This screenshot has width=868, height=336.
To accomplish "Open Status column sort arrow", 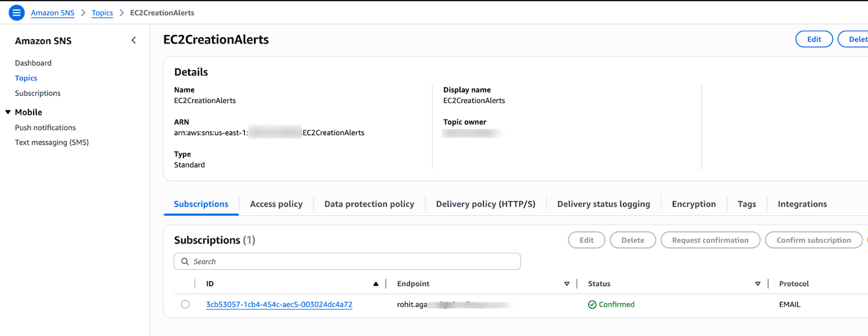I will tap(758, 284).
